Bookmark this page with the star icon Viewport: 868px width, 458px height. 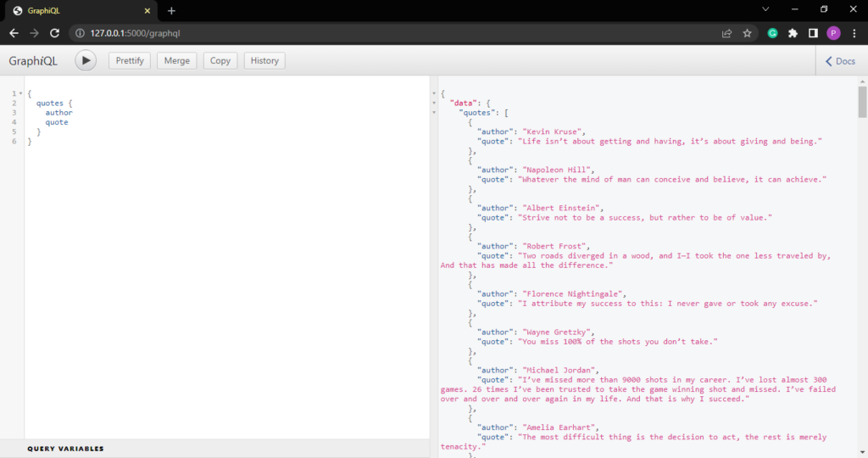(748, 33)
